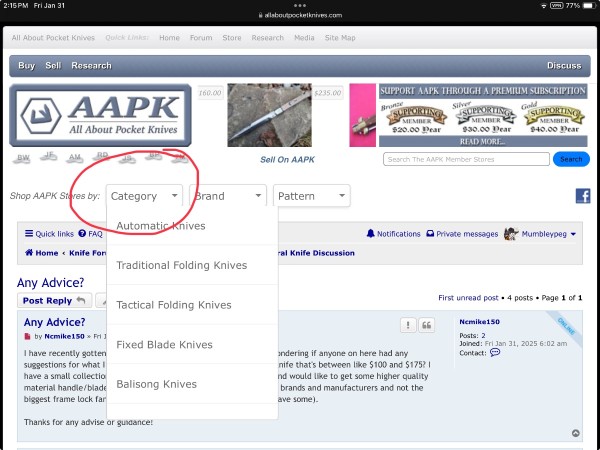Click the Buy menu in the blue bar
Image resolution: width=600 pixels, height=450 pixels.
click(26, 65)
